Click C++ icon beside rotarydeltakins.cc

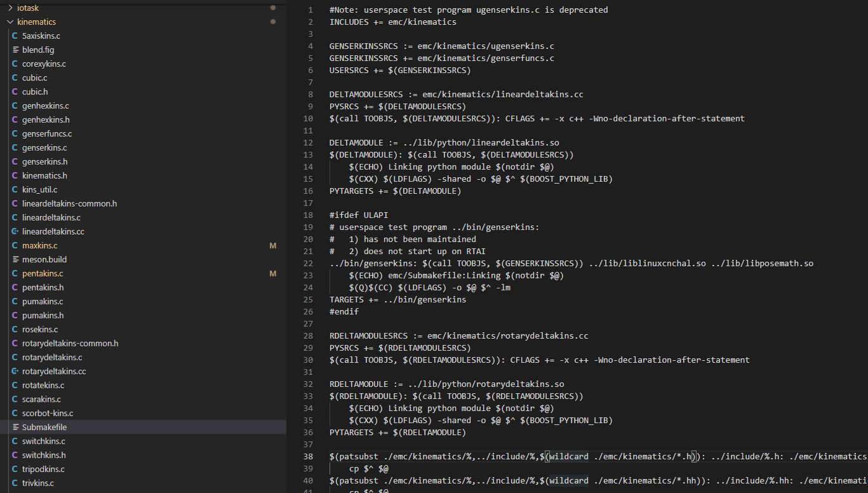(15, 371)
